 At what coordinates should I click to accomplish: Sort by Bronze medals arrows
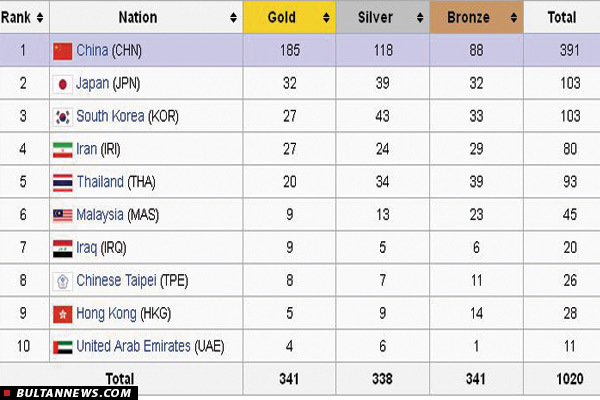point(514,17)
